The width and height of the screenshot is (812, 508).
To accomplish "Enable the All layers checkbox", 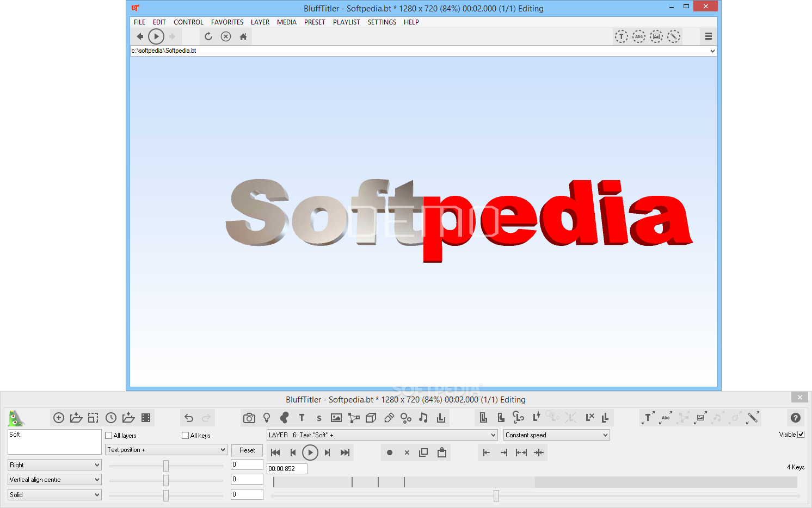I will coord(109,436).
